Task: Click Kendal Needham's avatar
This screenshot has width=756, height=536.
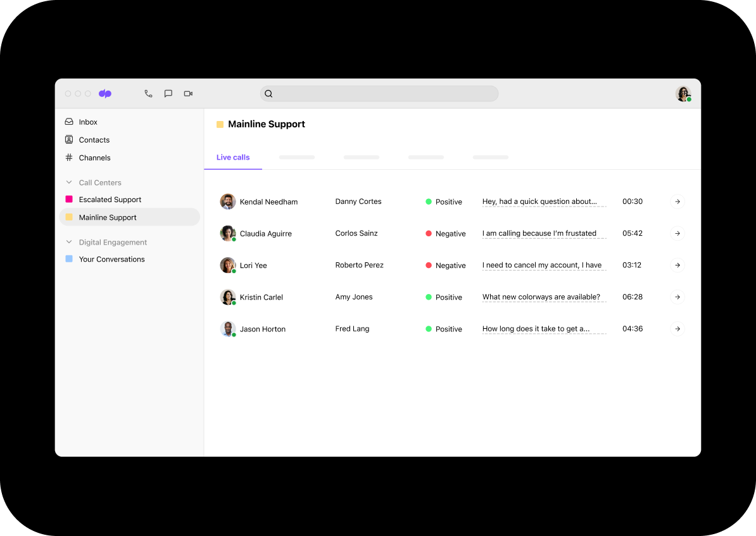Action: (x=227, y=201)
